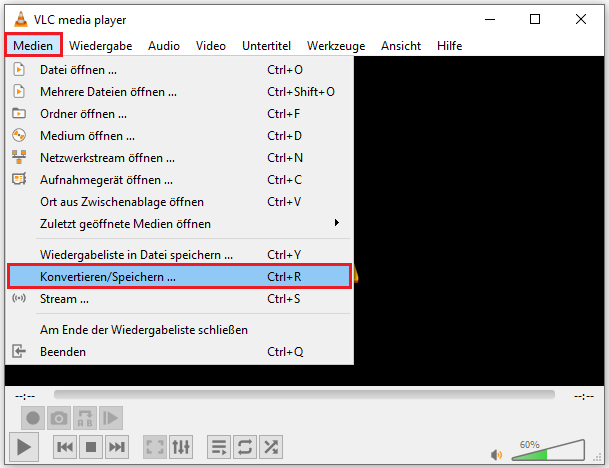Start playback with the play button

[x=24, y=447]
